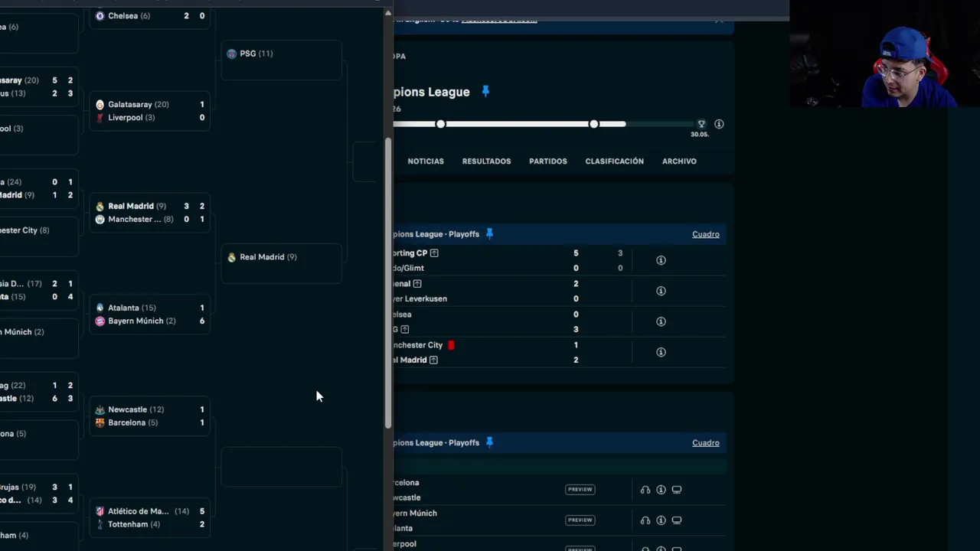
Task: Click the Tottenham crest in the bracket
Action: (100, 524)
